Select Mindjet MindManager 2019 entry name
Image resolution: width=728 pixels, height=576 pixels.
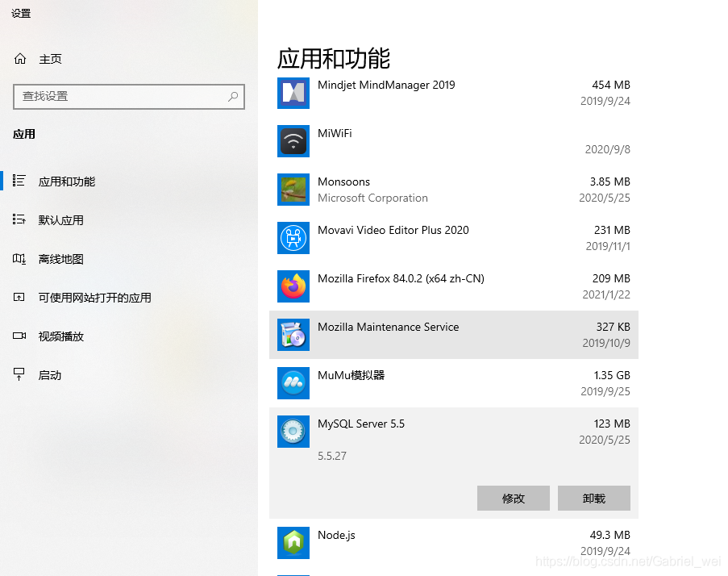coord(386,85)
